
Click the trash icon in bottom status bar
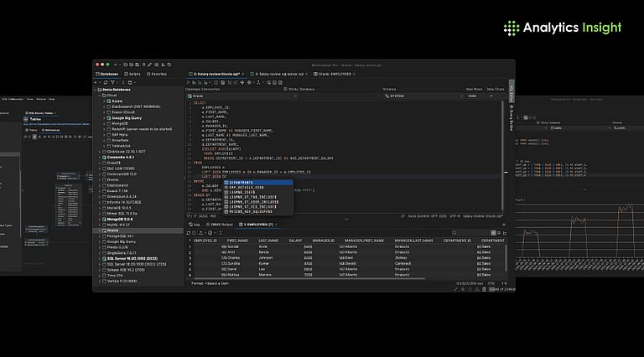[484, 289]
